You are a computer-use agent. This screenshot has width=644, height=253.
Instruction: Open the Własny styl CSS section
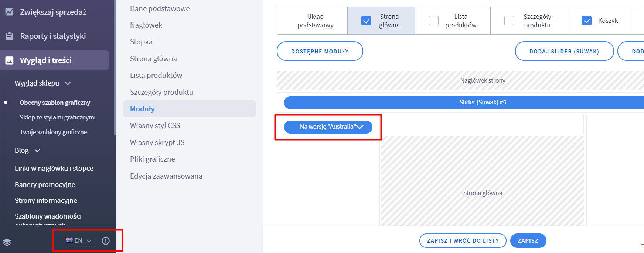(x=155, y=125)
